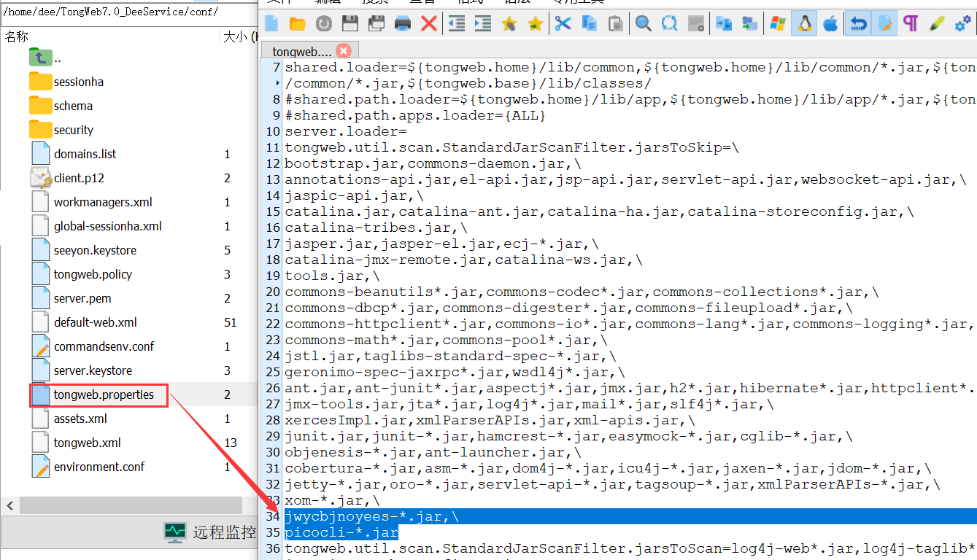Viewport: 977px width, 560px height.
Task: Click the Find magnifier icon
Action: click(643, 24)
